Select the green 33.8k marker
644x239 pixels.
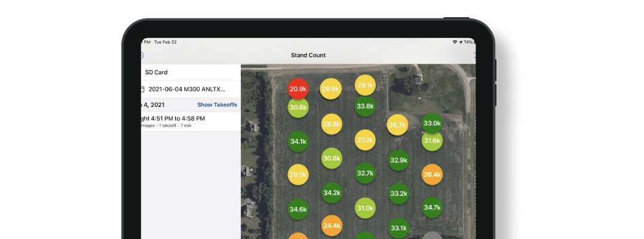pos(365,106)
